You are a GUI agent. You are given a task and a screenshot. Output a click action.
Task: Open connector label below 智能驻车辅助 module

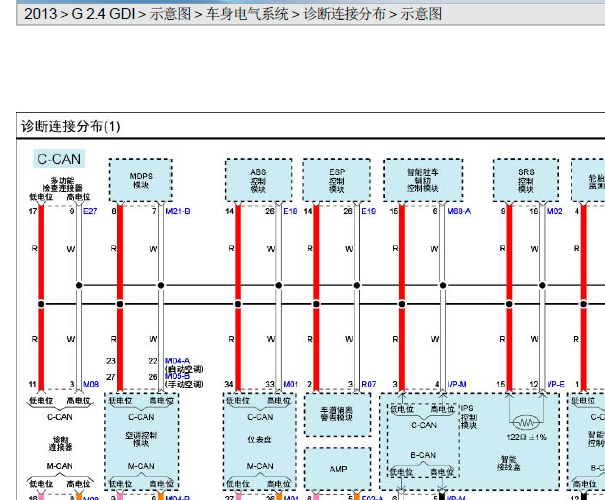(x=459, y=211)
